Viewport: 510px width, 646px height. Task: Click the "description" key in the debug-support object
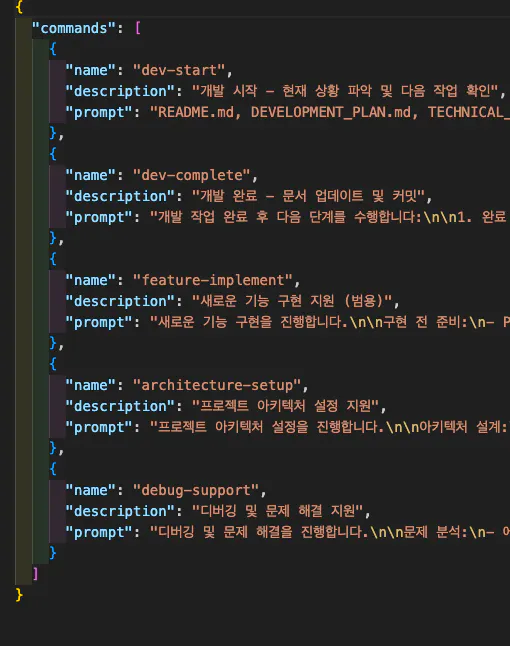(120, 511)
